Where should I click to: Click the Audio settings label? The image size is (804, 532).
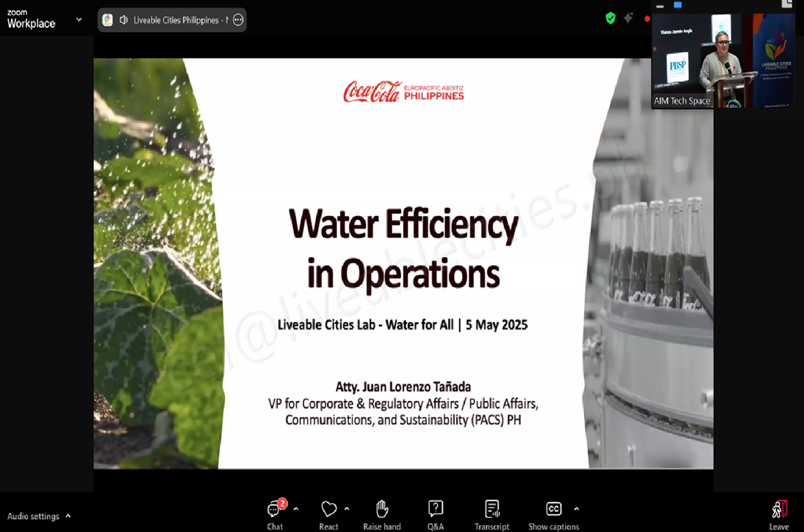(33, 516)
